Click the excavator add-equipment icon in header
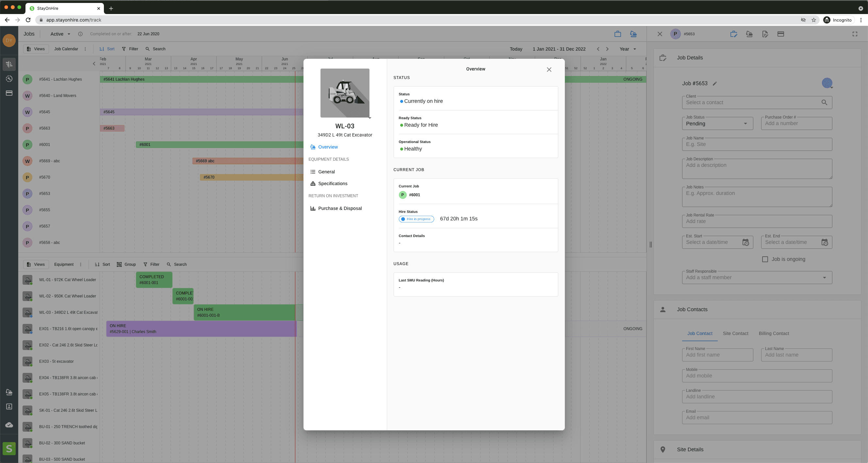The height and width of the screenshot is (463, 868). click(633, 34)
